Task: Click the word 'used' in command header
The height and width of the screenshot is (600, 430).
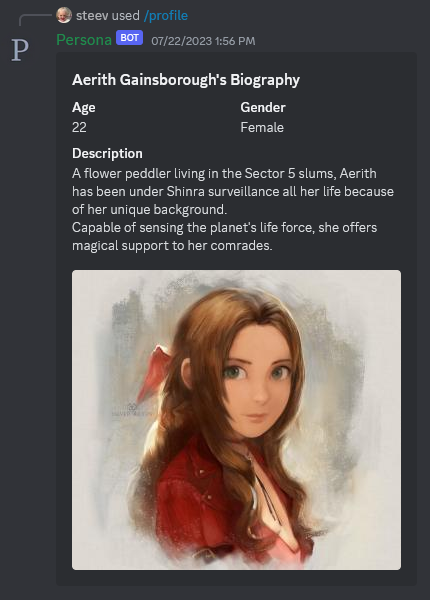Action: (x=125, y=16)
